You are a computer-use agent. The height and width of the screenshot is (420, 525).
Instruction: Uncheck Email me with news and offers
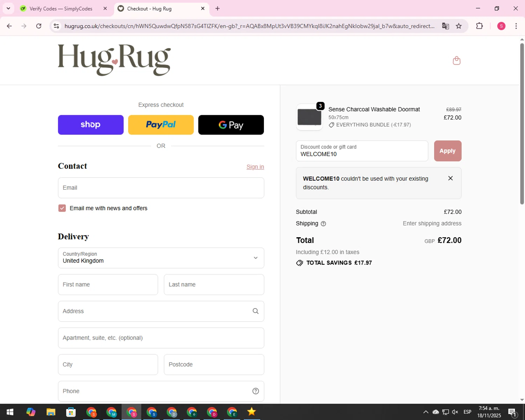click(62, 208)
